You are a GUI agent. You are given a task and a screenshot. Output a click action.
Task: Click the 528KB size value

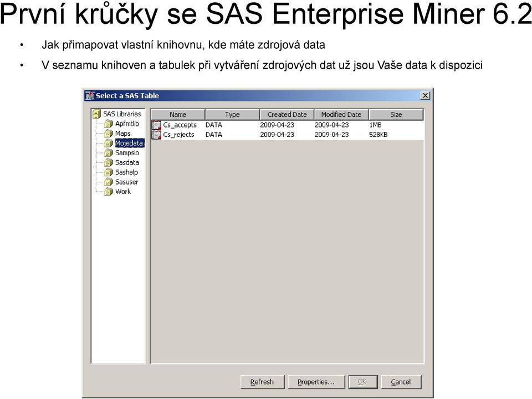(x=378, y=135)
